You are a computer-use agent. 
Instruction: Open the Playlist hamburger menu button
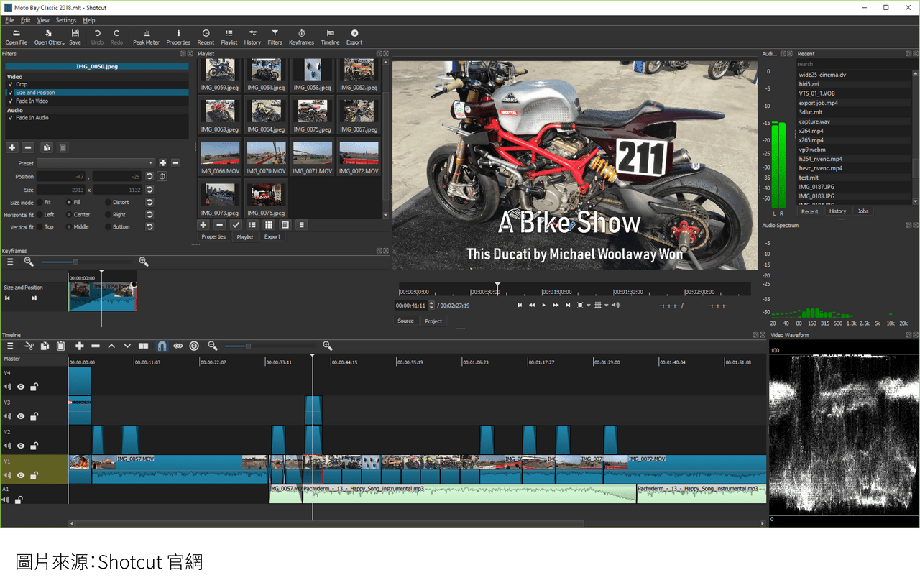(301, 225)
